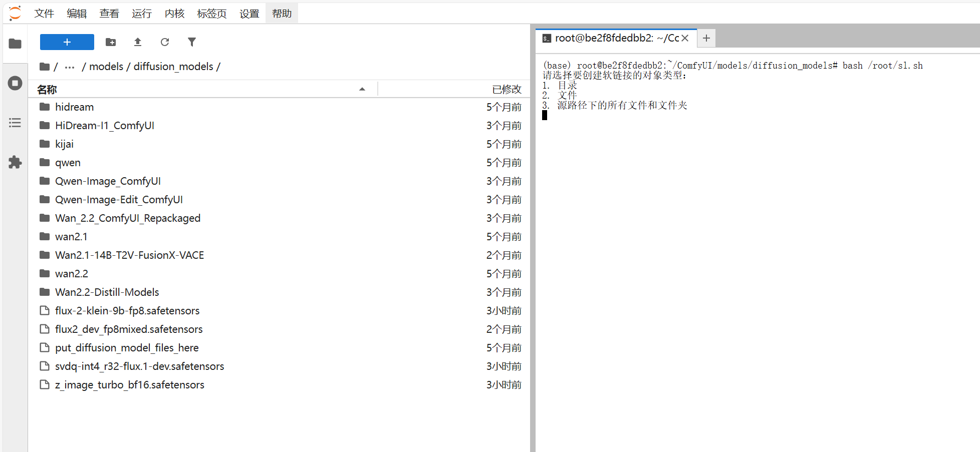
Task: Go to the models breadcrumb folder
Action: (x=106, y=67)
